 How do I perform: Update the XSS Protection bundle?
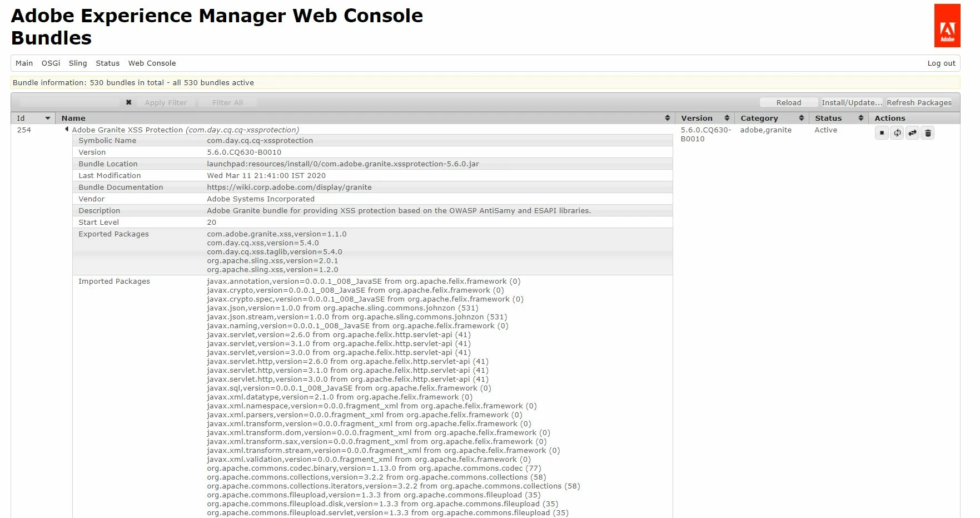tap(912, 133)
